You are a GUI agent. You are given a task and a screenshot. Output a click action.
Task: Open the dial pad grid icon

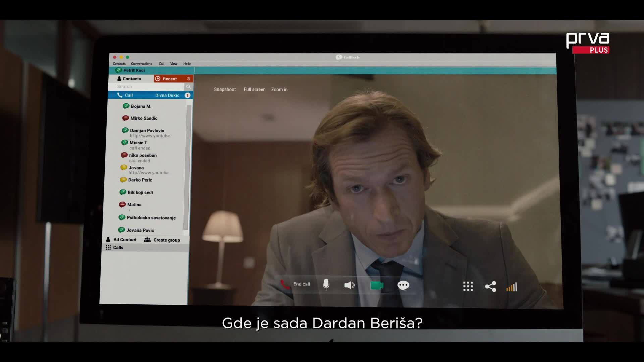coord(468,286)
